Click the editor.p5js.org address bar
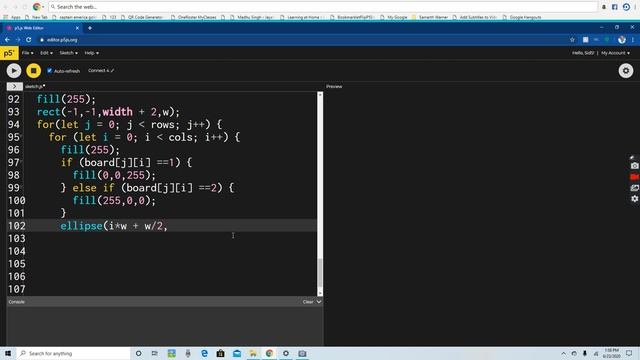The height and width of the screenshot is (360, 640). [x=302, y=40]
